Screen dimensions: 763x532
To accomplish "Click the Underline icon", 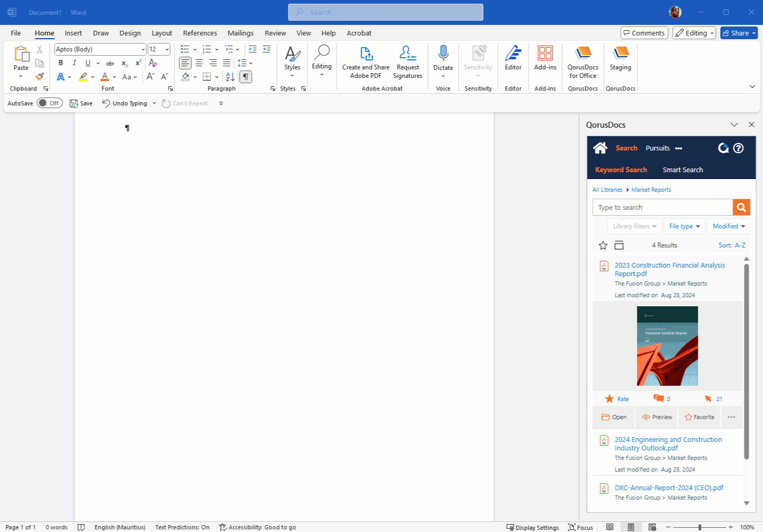I will pos(88,63).
